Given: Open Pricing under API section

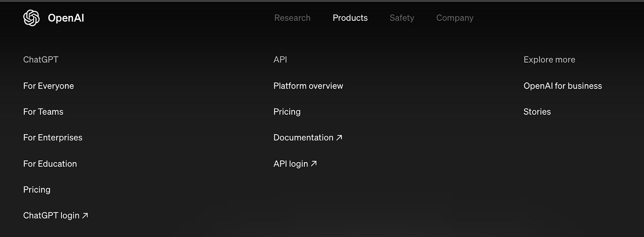Looking at the screenshot, I should [x=287, y=112].
